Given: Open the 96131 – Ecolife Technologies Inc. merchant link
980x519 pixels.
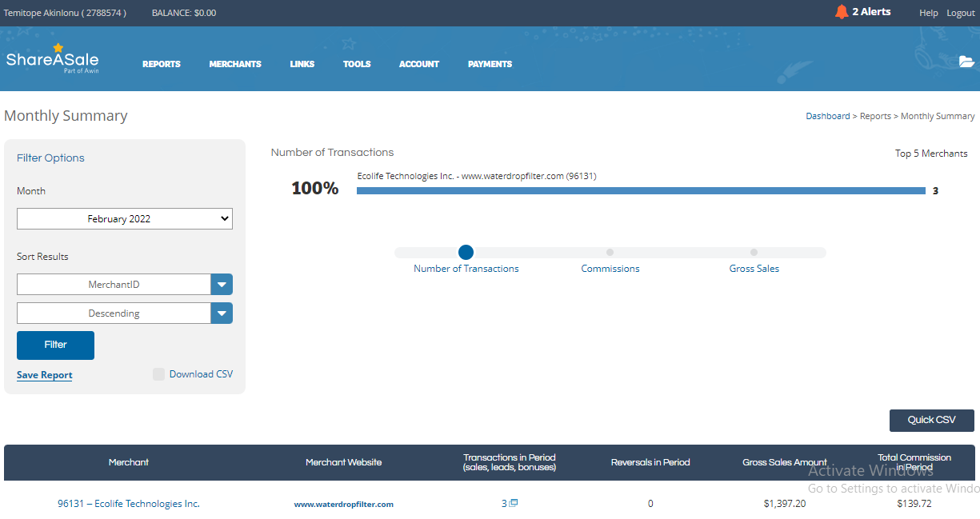Looking at the screenshot, I should pos(129,504).
